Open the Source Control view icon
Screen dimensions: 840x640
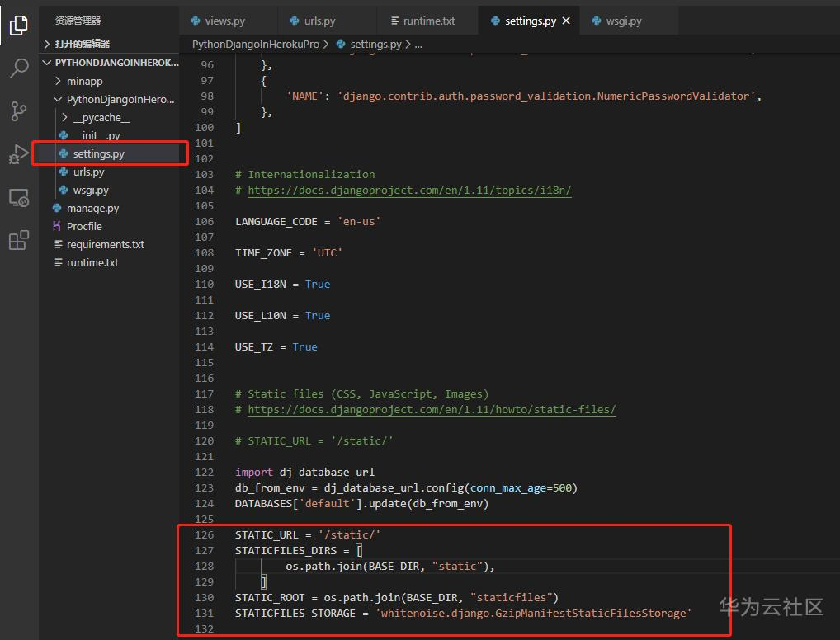pyautogui.click(x=19, y=111)
